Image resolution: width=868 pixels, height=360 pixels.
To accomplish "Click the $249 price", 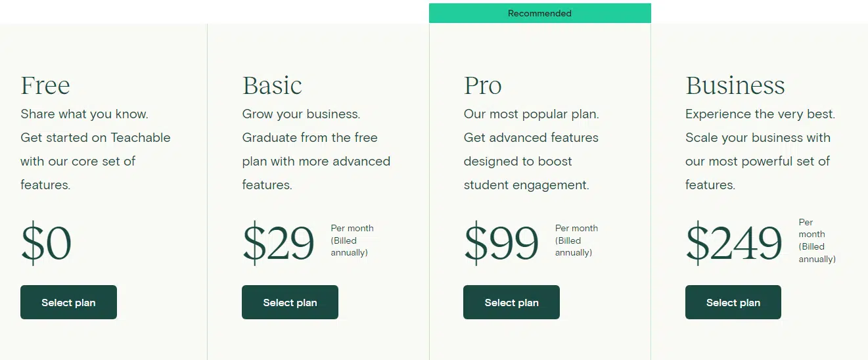I will [734, 244].
